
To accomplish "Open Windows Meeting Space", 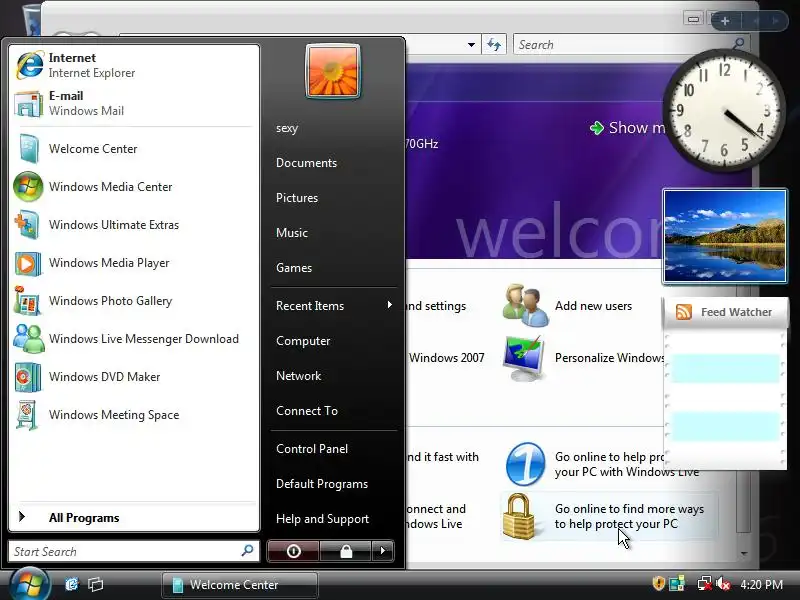I will tap(134, 415).
